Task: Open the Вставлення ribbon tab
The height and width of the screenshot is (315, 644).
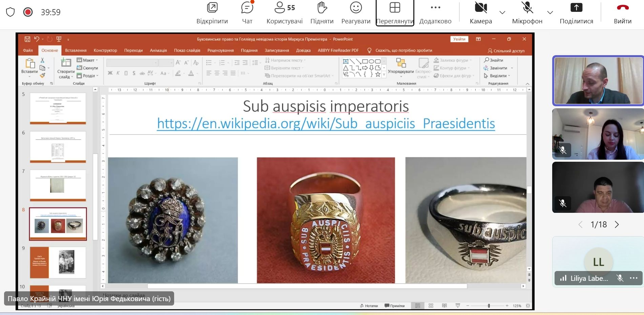Action: tap(76, 50)
